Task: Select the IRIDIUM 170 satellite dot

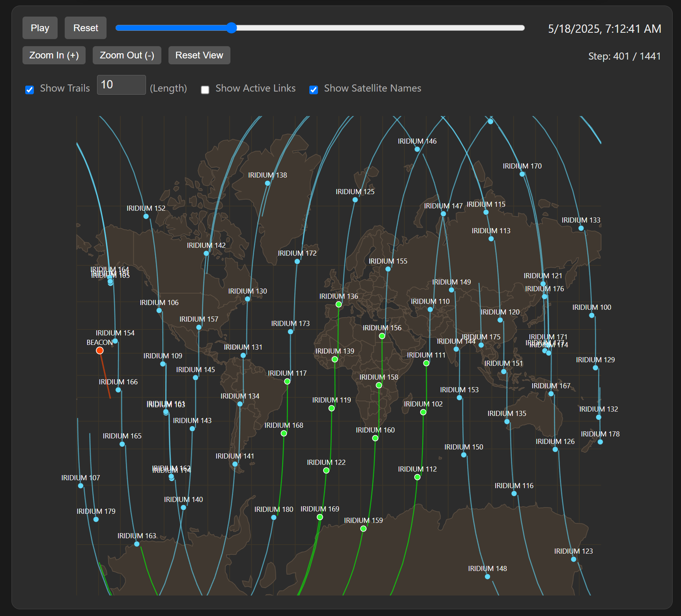Action: click(x=522, y=174)
